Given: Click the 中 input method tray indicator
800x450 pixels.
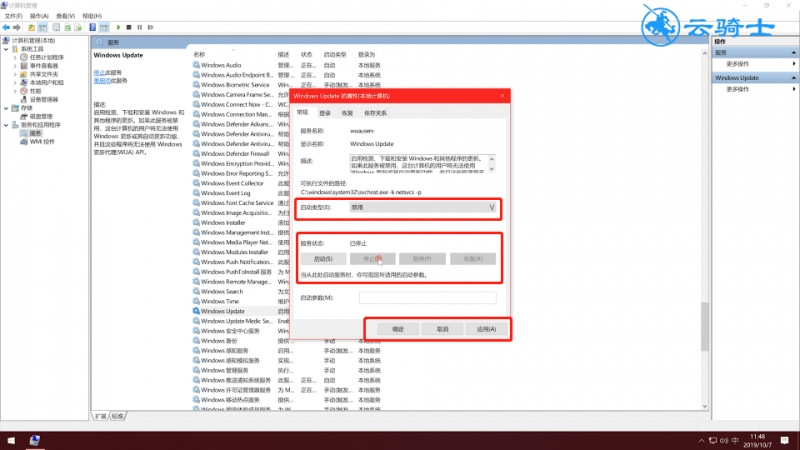Looking at the screenshot, I should (735, 440).
